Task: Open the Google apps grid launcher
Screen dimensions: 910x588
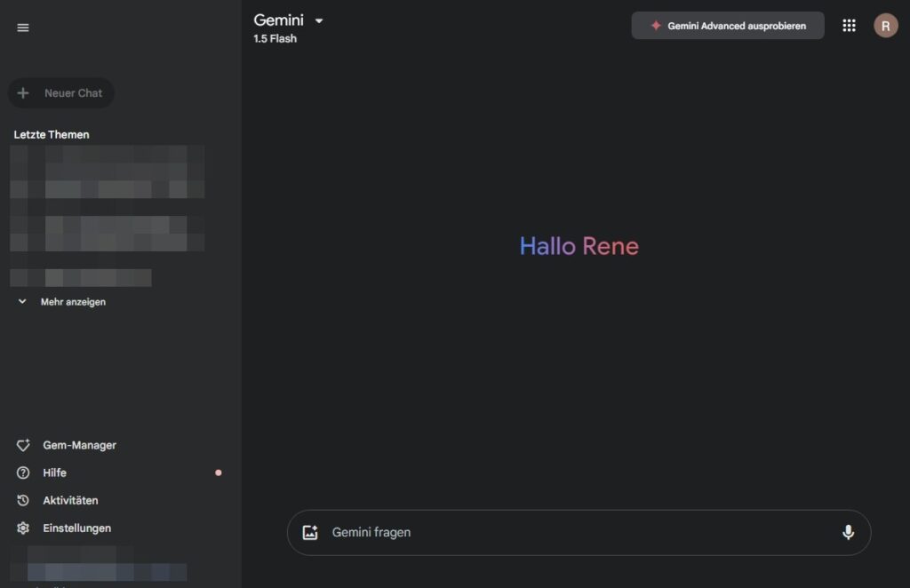Action: (x=849, y=26)
